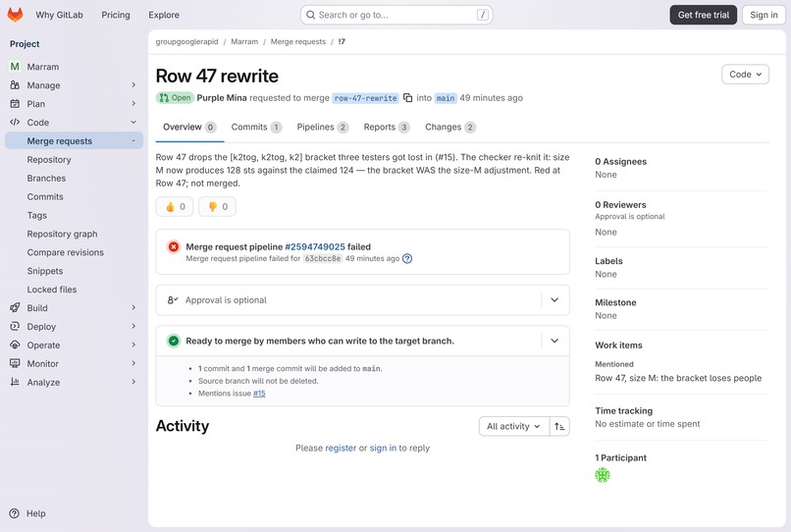Expand the Deploy section chevron
791x532 pixels.
click(x=133, y=326)
